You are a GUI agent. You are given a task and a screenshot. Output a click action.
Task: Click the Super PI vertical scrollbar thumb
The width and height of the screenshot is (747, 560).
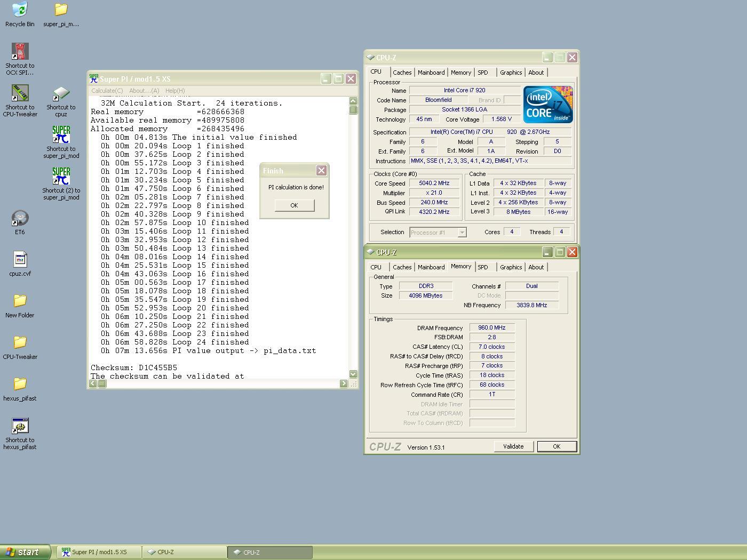click(x=353, y=110)
